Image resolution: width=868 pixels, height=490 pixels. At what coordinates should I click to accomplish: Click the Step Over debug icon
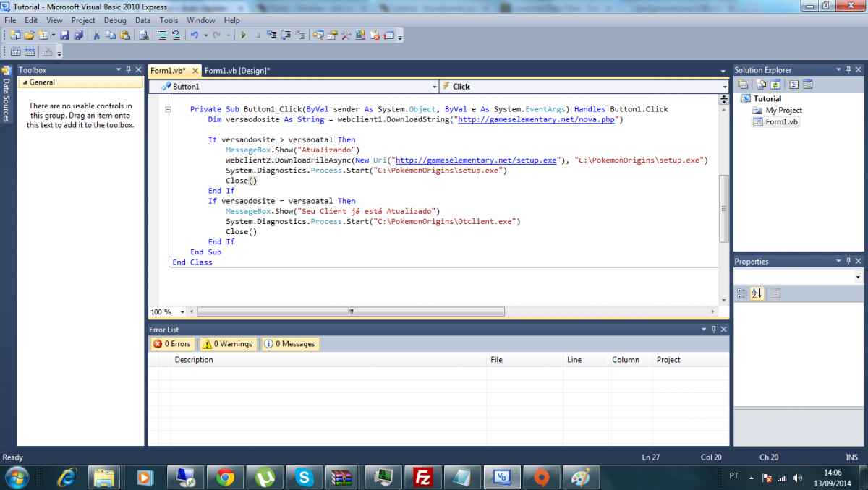[286, 35]
